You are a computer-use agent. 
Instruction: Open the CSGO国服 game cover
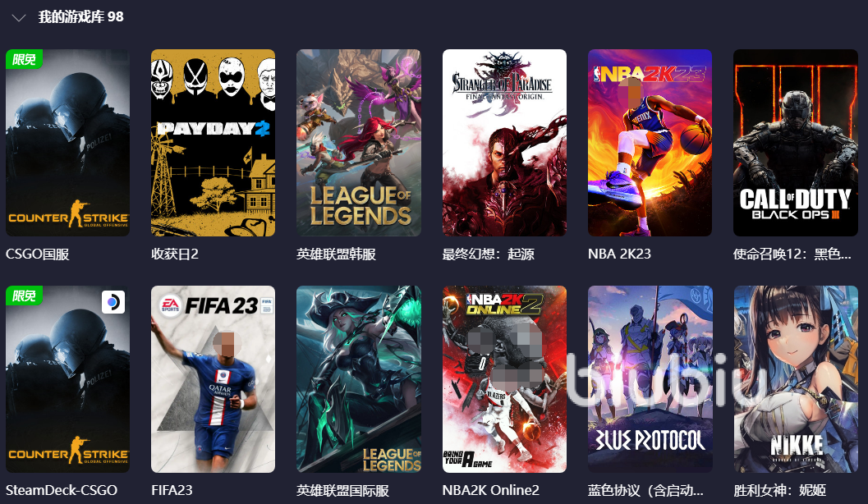67,143
